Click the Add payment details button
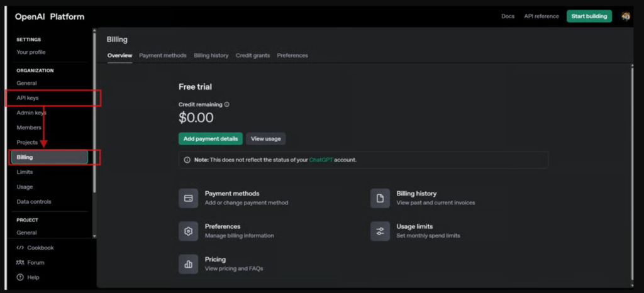The height and width of the screenshot is (293, 644). tap(210, 139)
